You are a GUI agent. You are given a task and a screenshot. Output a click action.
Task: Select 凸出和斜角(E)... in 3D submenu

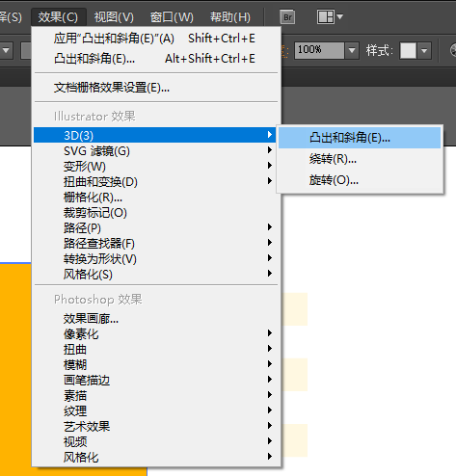(x=360, y=138)
